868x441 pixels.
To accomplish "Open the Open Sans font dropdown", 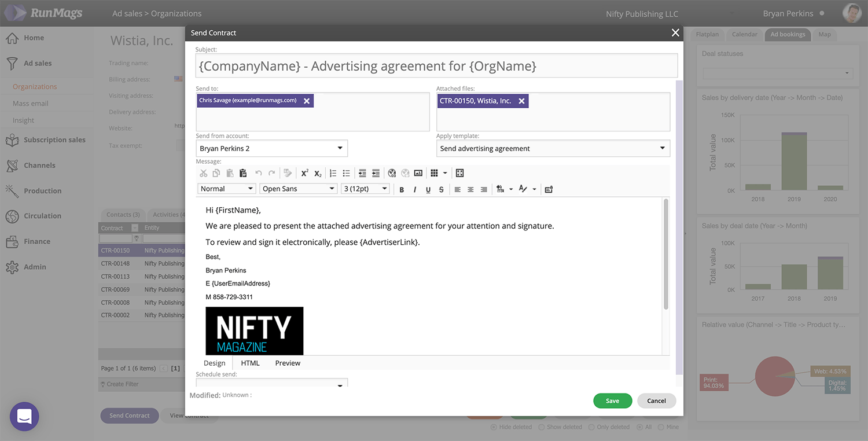I will point(298,189).
